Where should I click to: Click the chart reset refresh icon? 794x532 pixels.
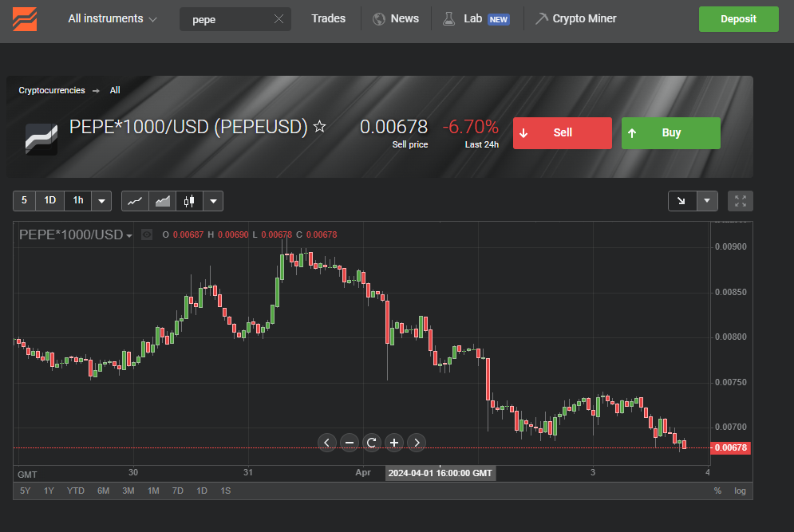[x=371, y=443]
